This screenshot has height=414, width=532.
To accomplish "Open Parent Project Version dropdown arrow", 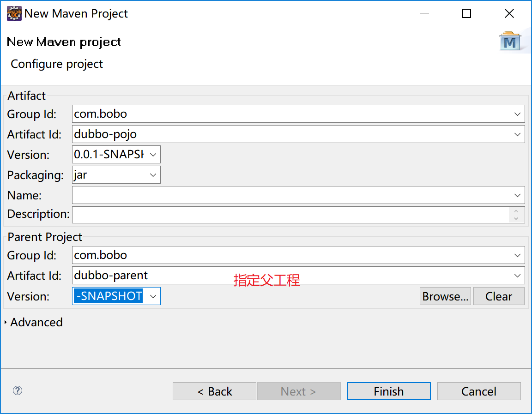I will coord(153,296).
